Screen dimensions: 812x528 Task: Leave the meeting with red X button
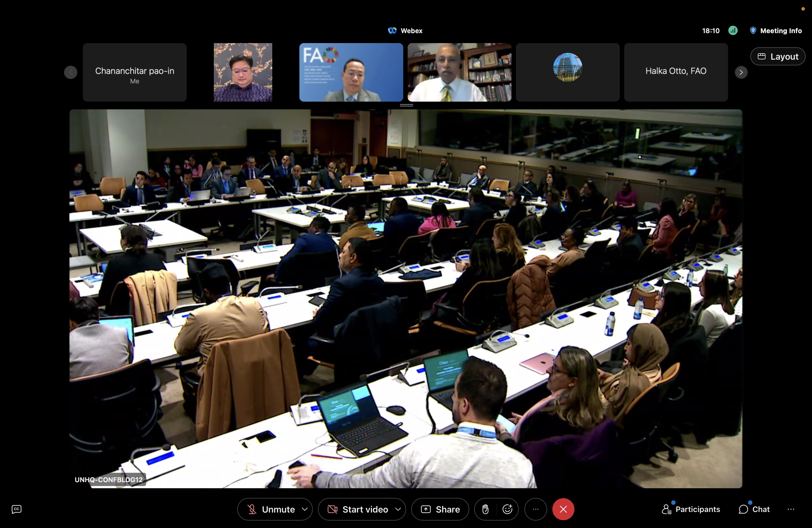563,509
